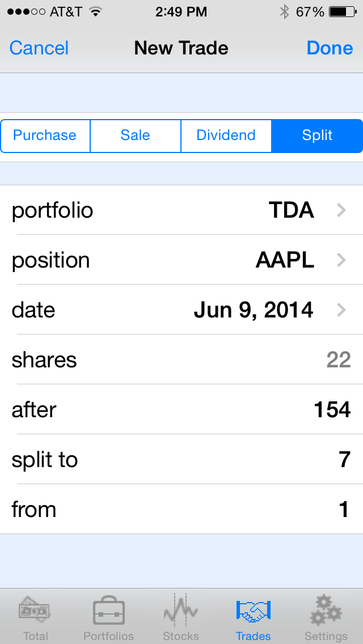
Task: Choose the Dividend trade type
Action: pyautogui.click(x=226, y=135)
